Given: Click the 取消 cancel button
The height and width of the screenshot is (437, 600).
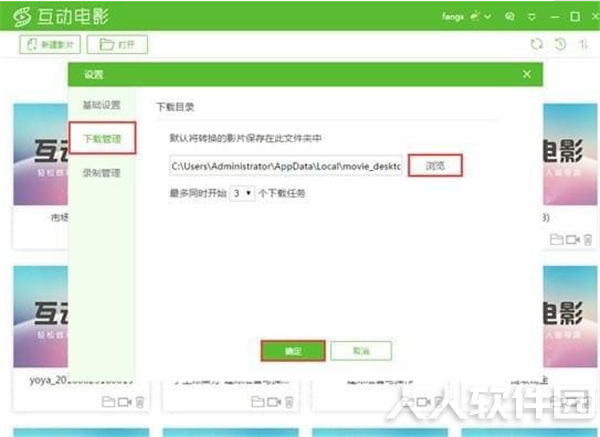Looking at the screenshot, I should click(361, 351).
